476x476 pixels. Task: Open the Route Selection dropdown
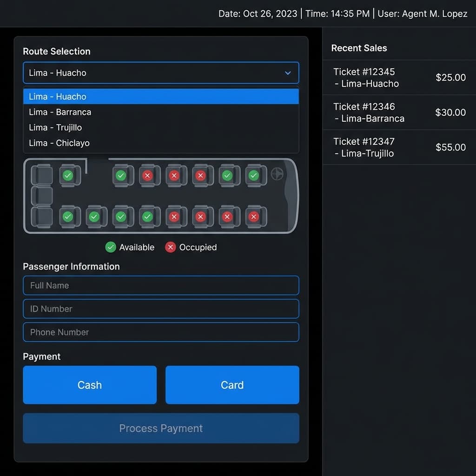(x=161, y=73)
